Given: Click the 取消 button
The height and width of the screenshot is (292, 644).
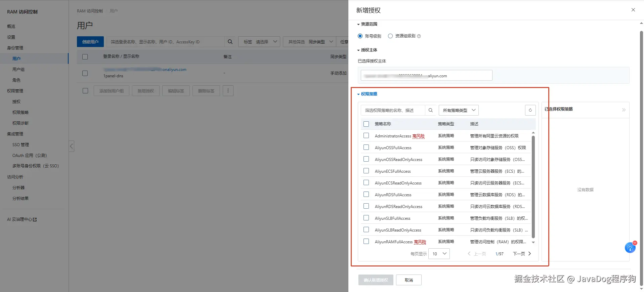Looking at the screenshot, I should tap(409, 280).
